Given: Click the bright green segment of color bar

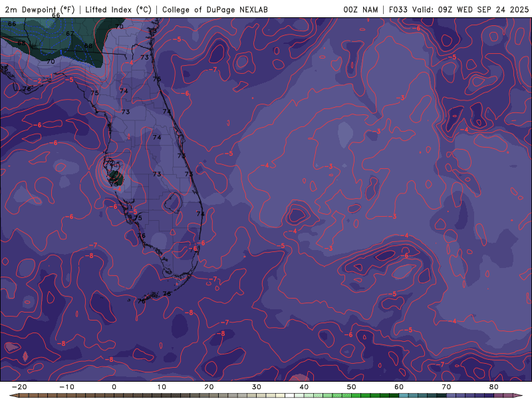Looking at the screenshot, I should [356, 396].
